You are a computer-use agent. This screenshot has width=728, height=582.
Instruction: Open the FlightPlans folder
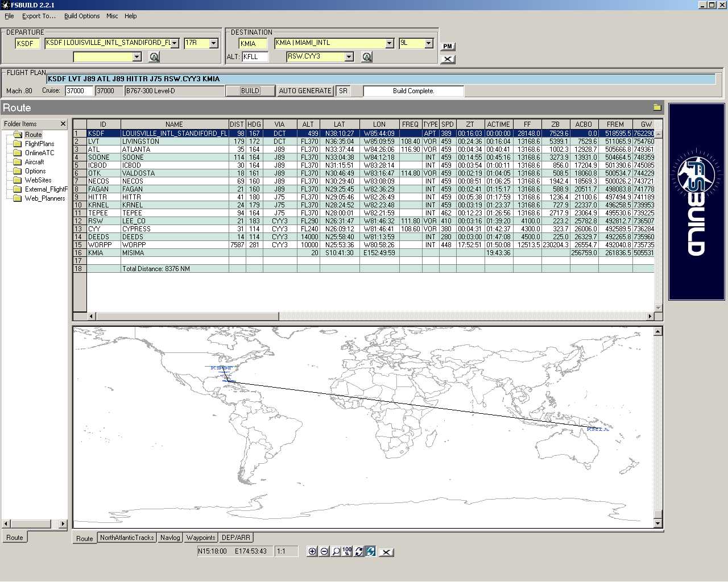click(39, 144)
